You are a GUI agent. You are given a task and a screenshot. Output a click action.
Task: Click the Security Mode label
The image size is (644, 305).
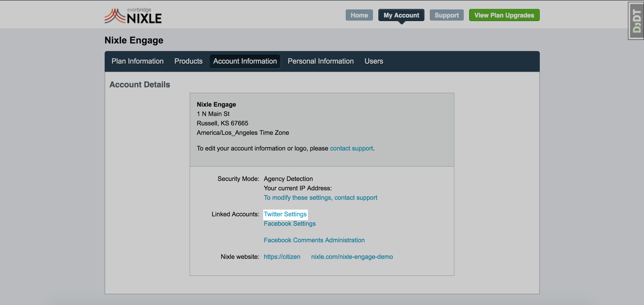238,179
